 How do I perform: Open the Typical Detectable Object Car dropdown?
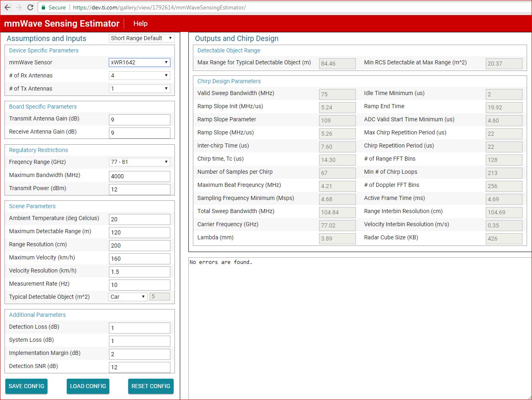coord(128,297)
